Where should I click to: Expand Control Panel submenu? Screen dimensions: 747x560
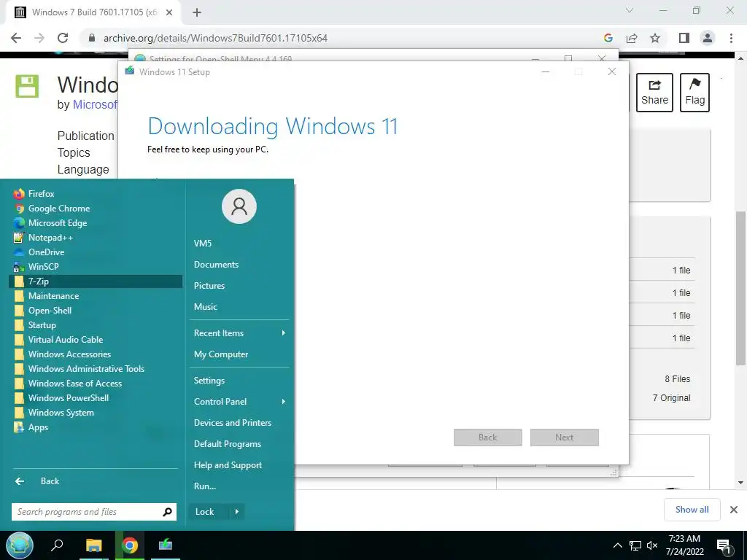[x=239, y=402]
